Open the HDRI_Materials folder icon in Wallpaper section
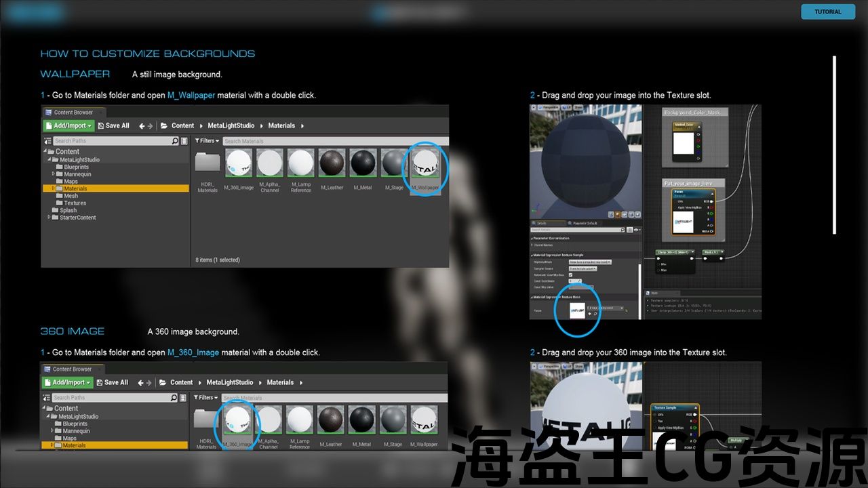The image size is (868, 488). 207,163
